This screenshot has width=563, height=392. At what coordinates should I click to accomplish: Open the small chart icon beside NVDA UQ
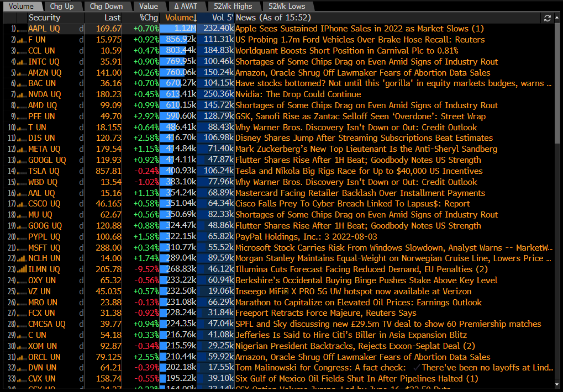coord(22,94)
